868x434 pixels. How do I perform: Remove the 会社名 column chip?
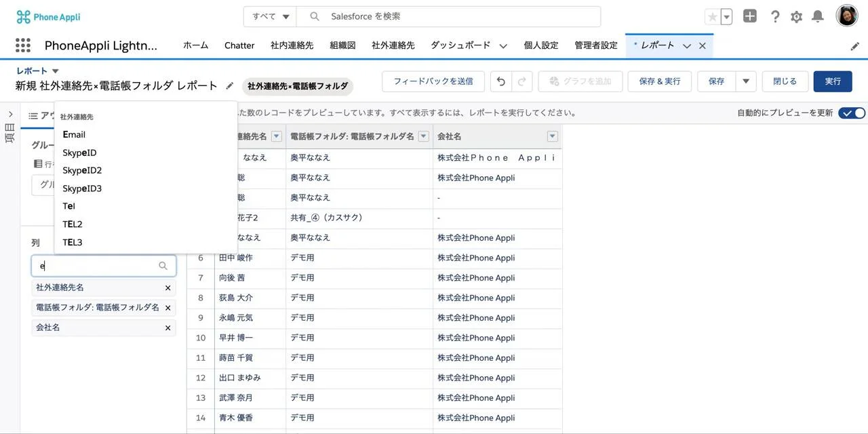click(168, 328)
